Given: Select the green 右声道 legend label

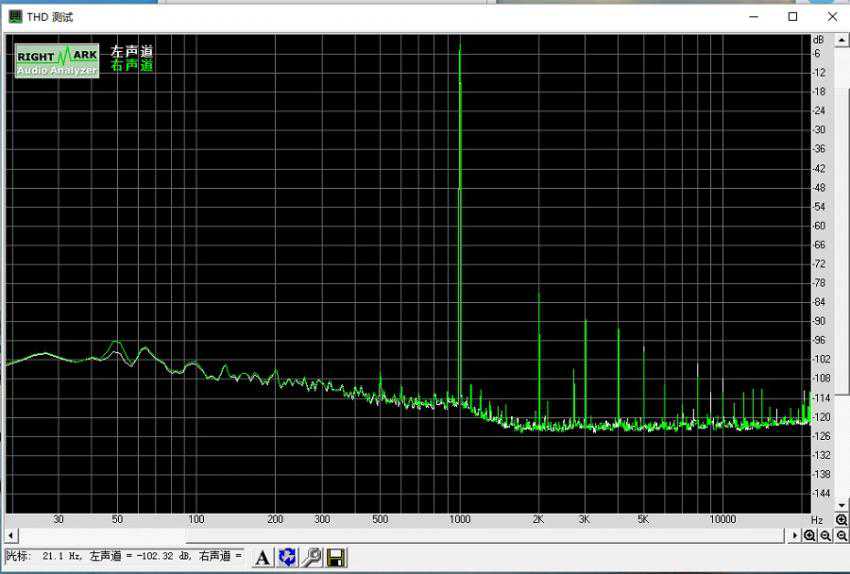Looking at the screenshot, I should (131, 66).
